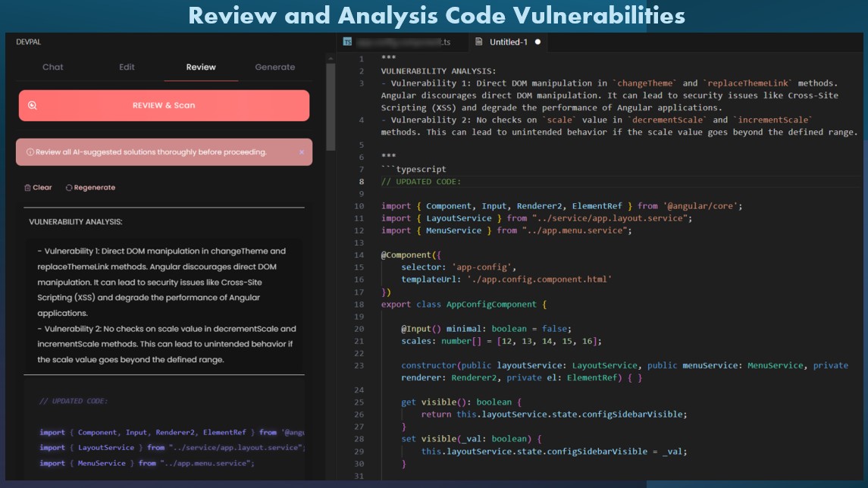Click the '// UPDATED CODE:' comment in the sidebar
Image resolution: width=868 pixels, height=488 pixels.
tap(73, 401)
